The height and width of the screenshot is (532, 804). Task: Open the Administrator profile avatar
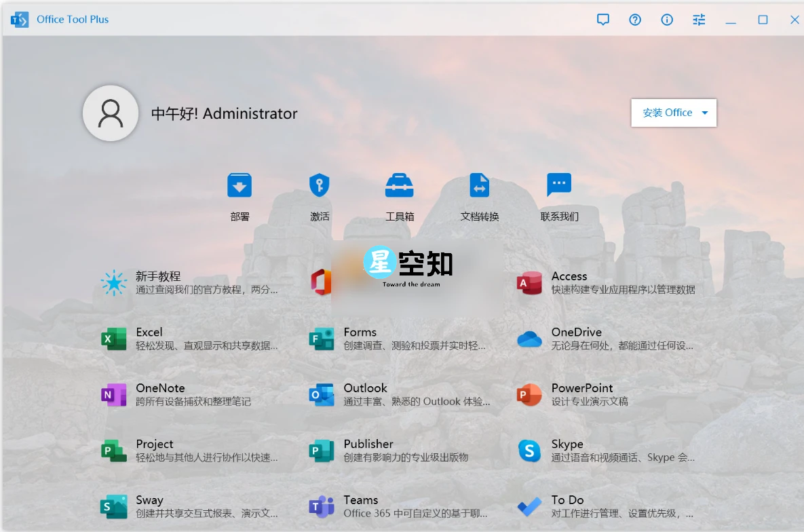click(111, 113)
